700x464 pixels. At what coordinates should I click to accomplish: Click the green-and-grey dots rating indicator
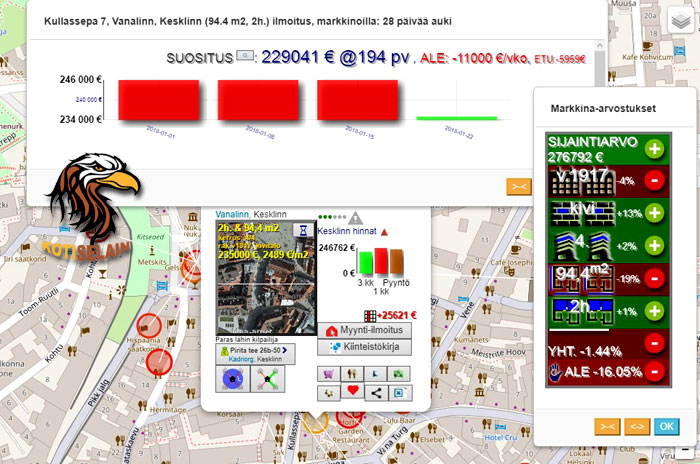[x=332, y=217]
